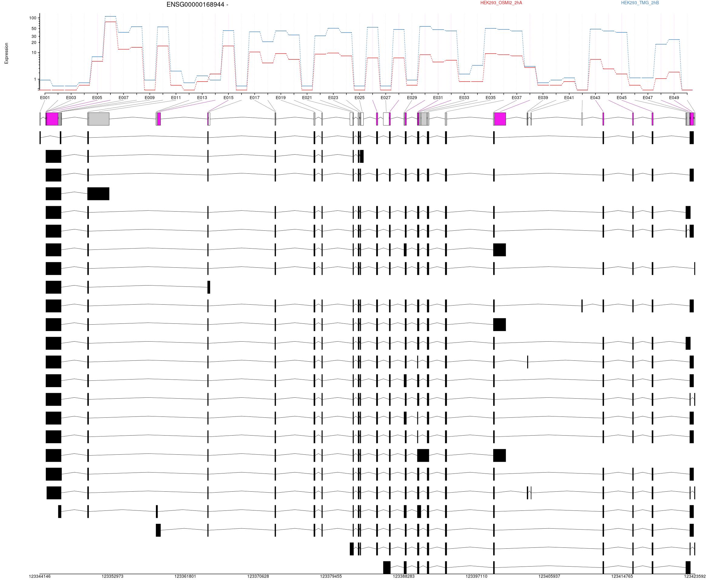728x582 pixels.
Task: Click exon label E019
Action: pyautogui.click(x=281, y=98)
